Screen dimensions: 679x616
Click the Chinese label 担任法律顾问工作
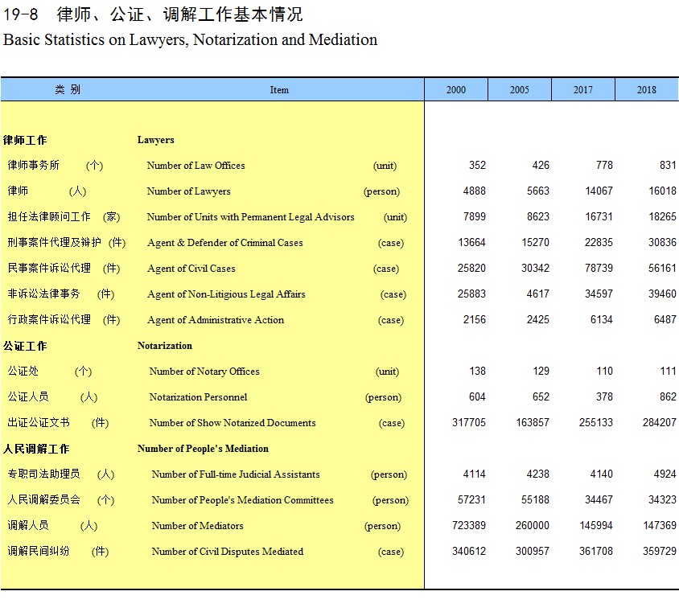(49, 216)
